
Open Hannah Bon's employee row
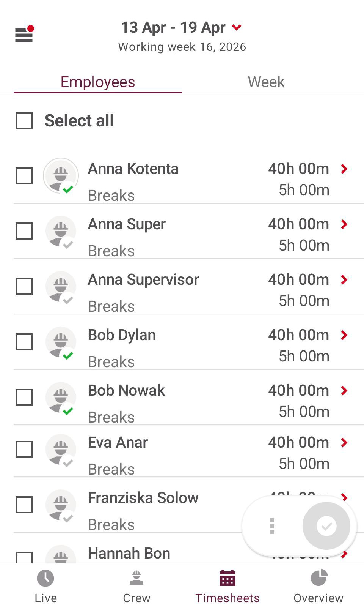[129, 554]
